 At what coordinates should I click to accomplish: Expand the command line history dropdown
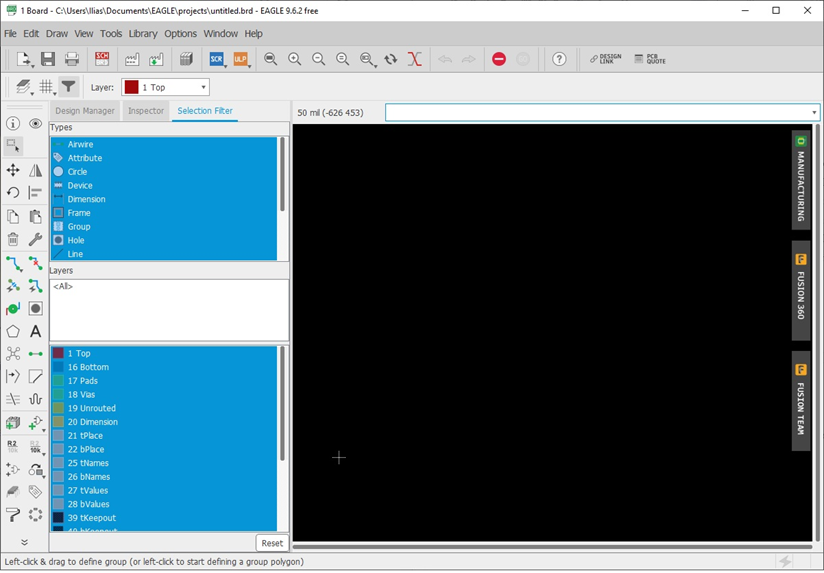point(814,113)
